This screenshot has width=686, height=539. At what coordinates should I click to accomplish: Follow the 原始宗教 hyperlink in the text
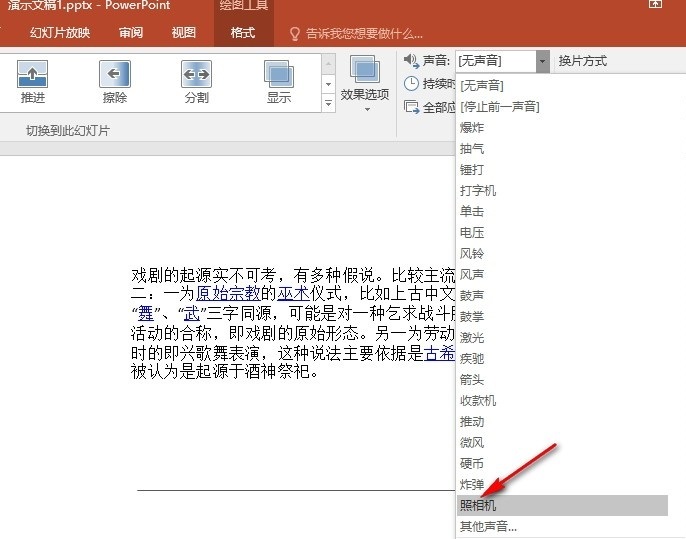228,293
